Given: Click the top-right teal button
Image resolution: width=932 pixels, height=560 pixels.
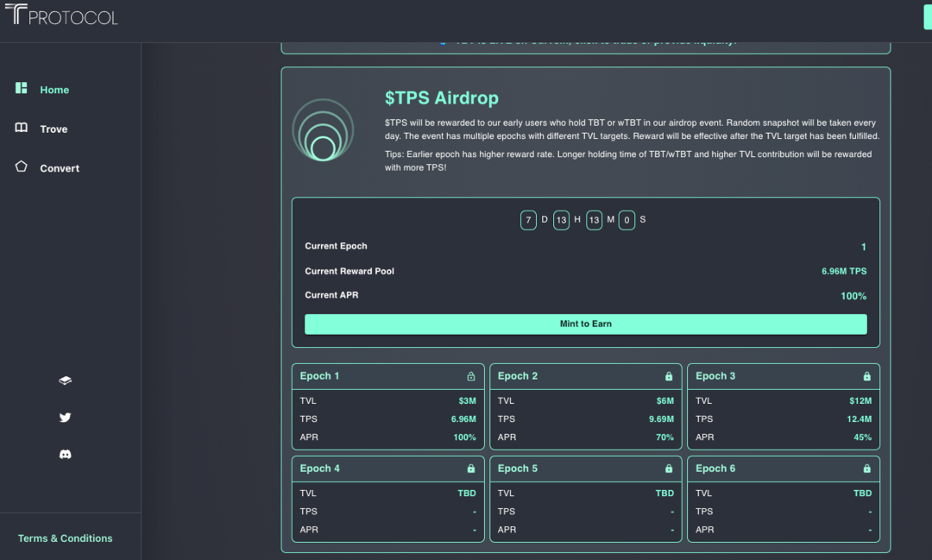Looking at the screenshot, I should (928, 16).
